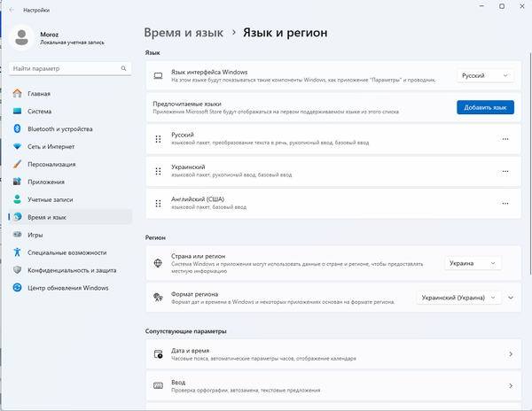The height and width of the screenshot is (411, 532).
Task: Click the Персонализация brush icon
Action: (x=18, y=164)
